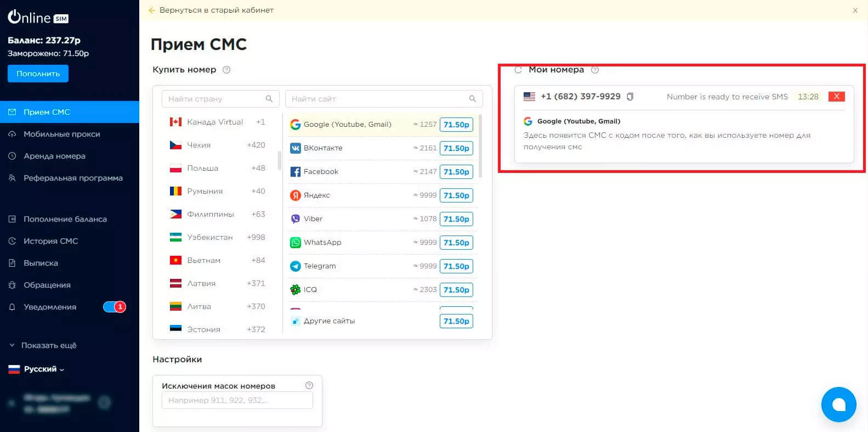Buy Google number for 71.50р

pyautogui.click(x=456, y=125)
